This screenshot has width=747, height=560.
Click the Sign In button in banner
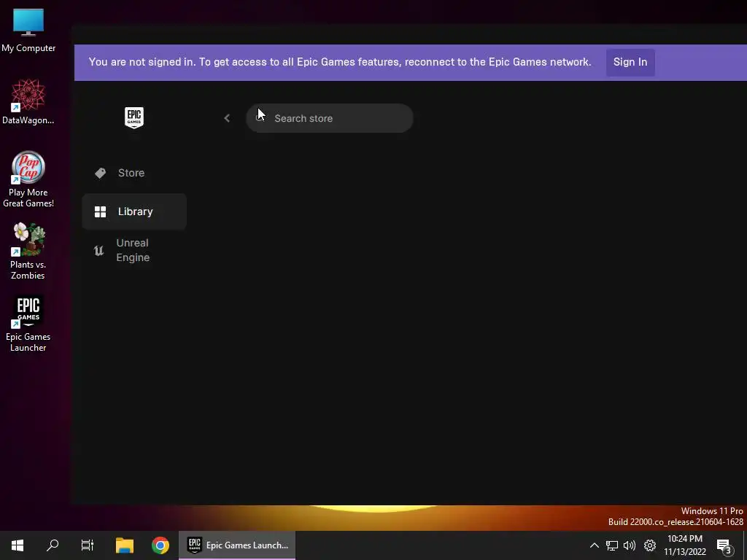pyautogui.click(x=630, y=63)
